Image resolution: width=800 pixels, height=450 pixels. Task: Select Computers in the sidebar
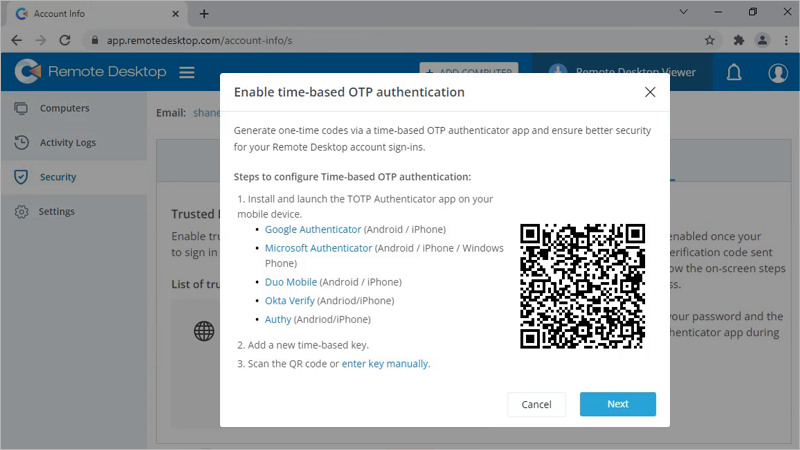[64, 108]
